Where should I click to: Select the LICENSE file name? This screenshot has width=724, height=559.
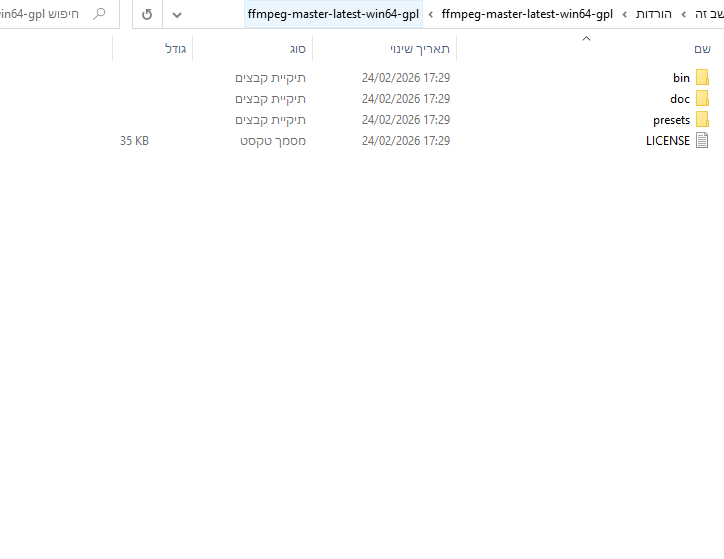(x=668, y=141)
